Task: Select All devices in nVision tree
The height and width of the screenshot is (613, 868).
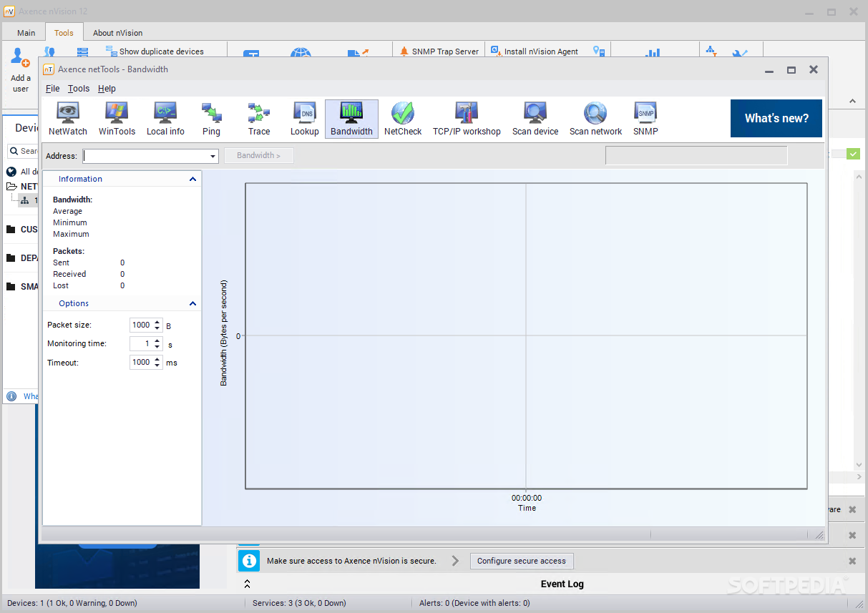Action: click(x=21, y=172)
